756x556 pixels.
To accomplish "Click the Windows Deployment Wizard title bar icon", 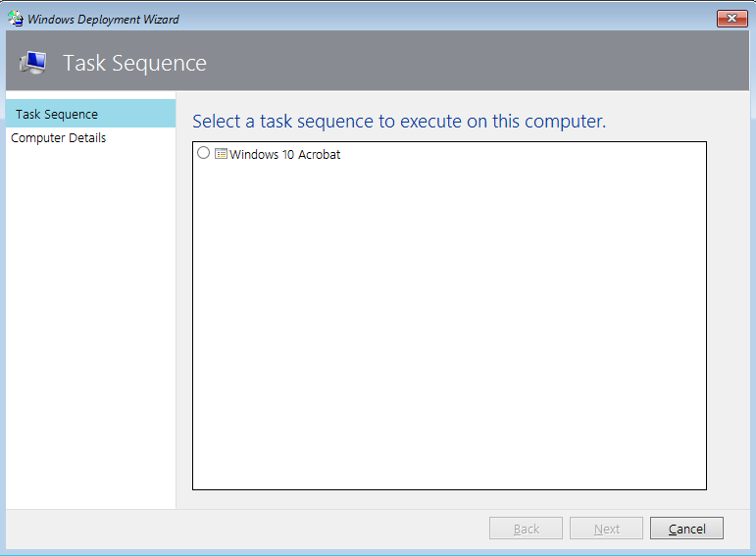I will (16, 19).
